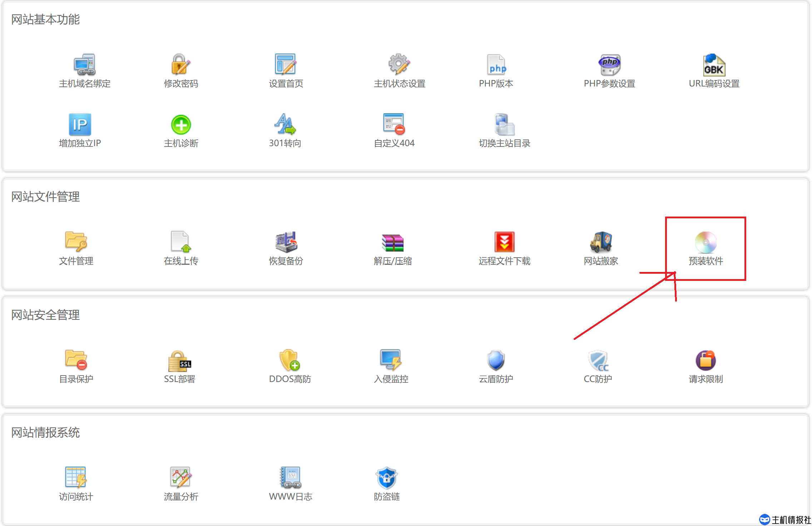Open 远程文件下载 red download icon
812x526 pixels.
[x=504, y=242]
